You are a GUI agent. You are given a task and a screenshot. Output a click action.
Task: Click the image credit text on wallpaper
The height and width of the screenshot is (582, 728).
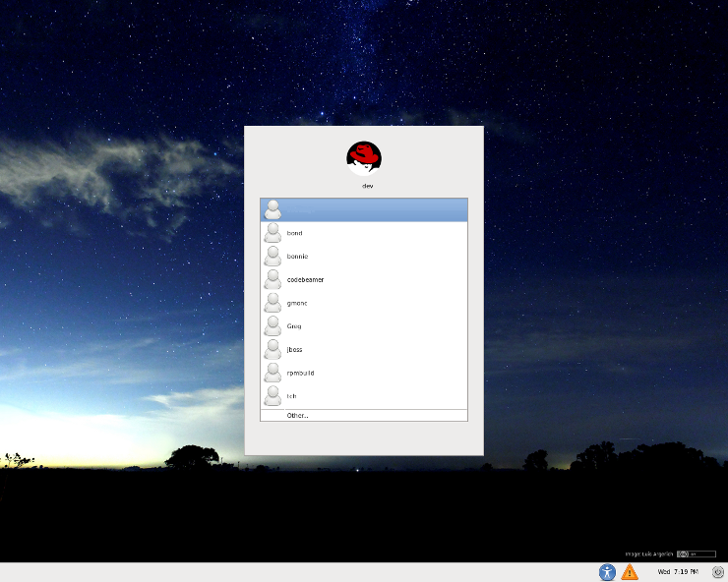[648, 554]
